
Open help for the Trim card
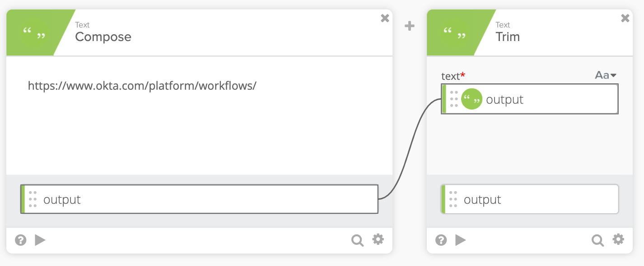tap(441, 240)
